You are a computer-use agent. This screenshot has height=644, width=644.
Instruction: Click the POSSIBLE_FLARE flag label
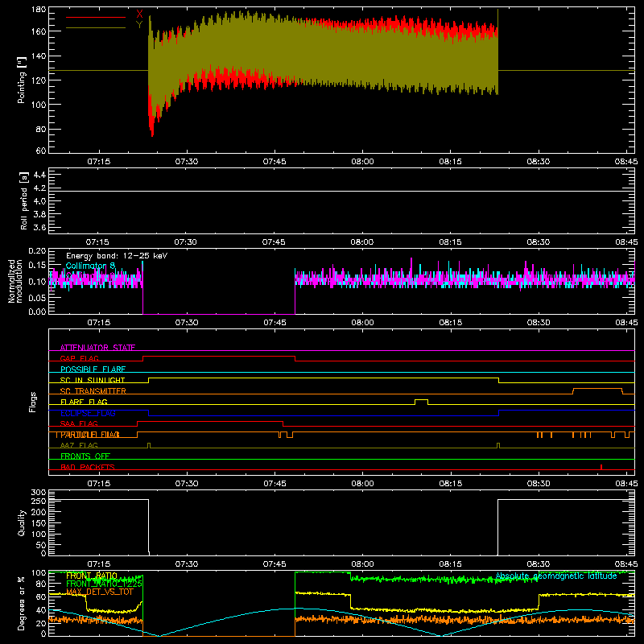pyautogui.click(x=93, y=369)
